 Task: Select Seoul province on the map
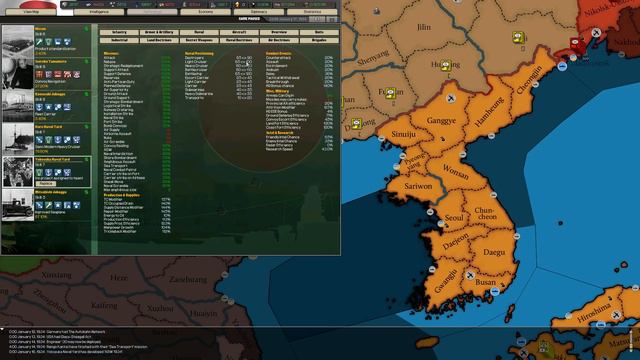click(454, 218)
